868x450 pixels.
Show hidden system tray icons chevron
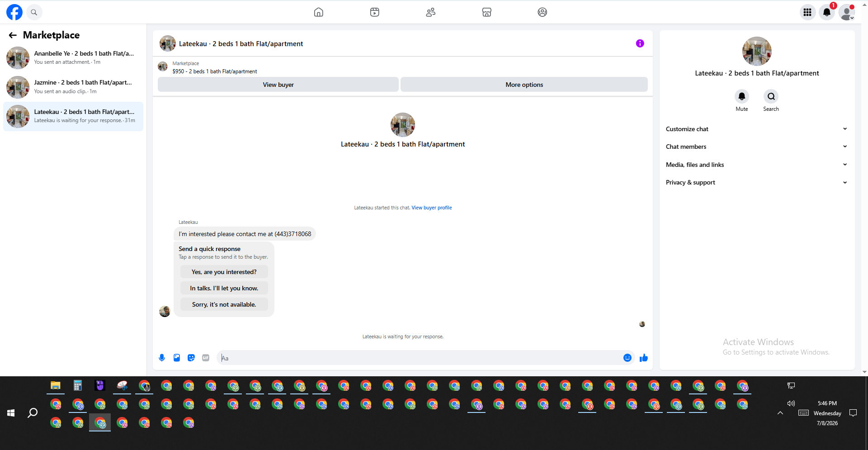[x=780, y=413]
